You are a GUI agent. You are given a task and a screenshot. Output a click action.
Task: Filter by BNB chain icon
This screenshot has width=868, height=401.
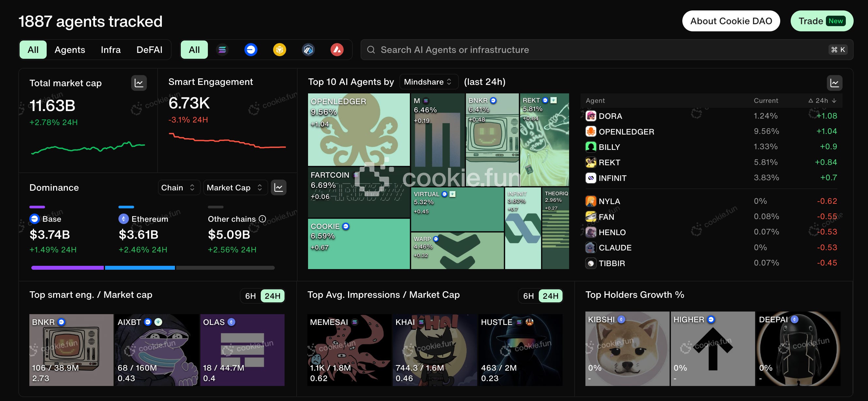[x=279, y=50]
